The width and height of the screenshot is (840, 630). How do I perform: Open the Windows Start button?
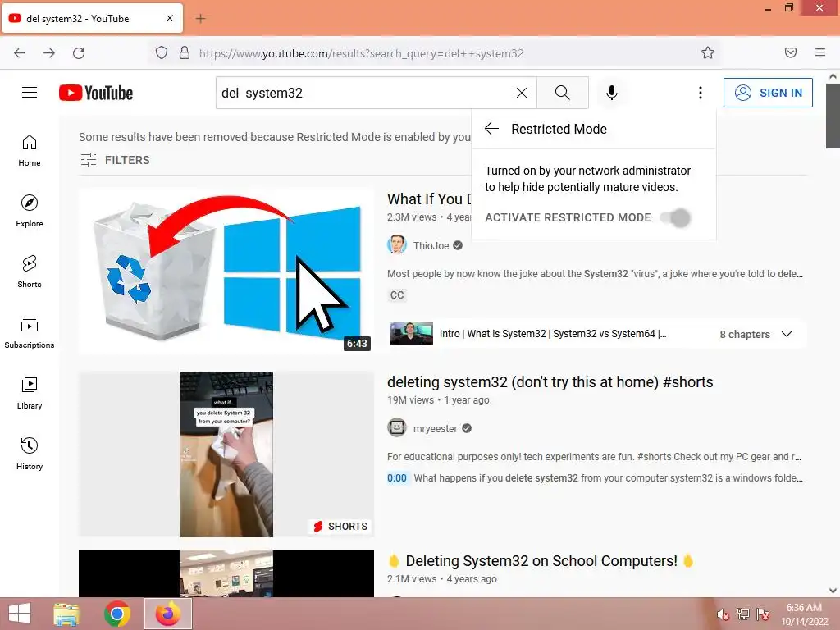(x=20, y=614)
